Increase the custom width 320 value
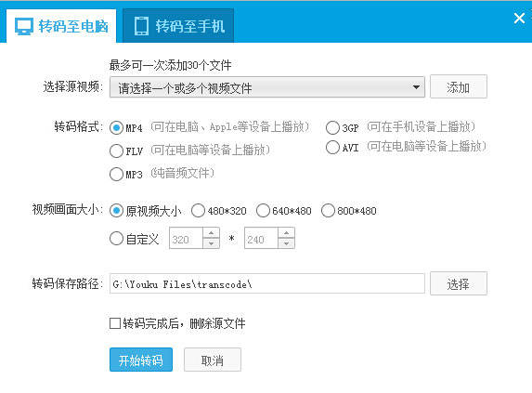Viewport: 532px width, 393px height. [x=211, y=233]
